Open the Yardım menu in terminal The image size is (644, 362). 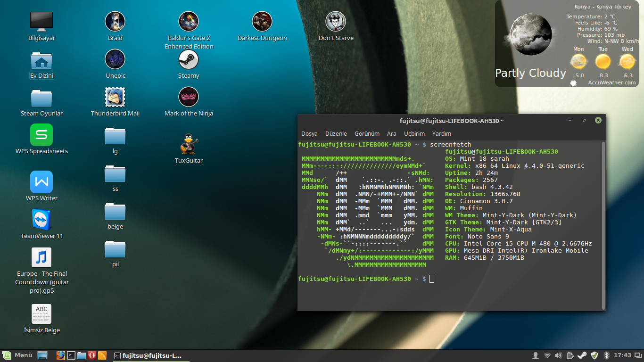coord(442,134)
